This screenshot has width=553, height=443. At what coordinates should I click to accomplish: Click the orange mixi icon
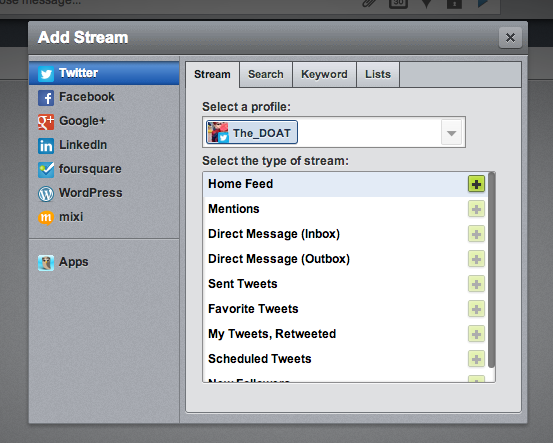46,218
